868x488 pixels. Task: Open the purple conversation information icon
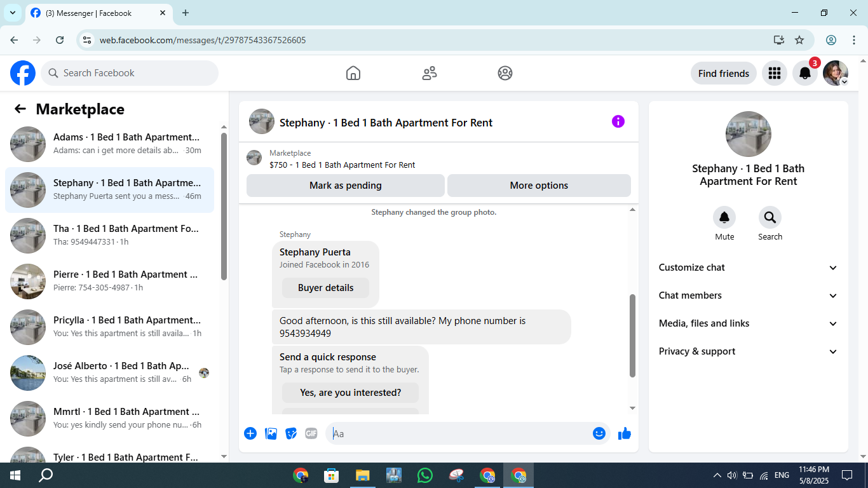[618, 121]
